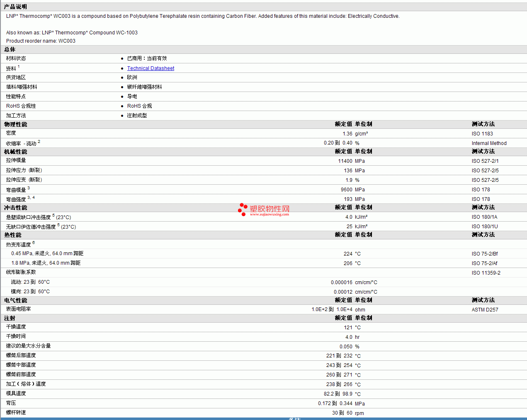Click the 热性能 section heading
The image size is (527, 420).
tap(13, 235)
